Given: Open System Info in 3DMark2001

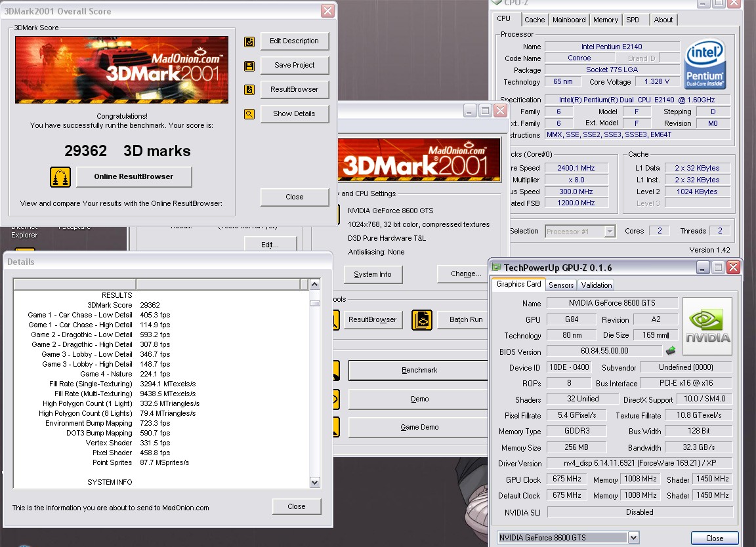Looking at the screenshot, I should coord(373,274).
